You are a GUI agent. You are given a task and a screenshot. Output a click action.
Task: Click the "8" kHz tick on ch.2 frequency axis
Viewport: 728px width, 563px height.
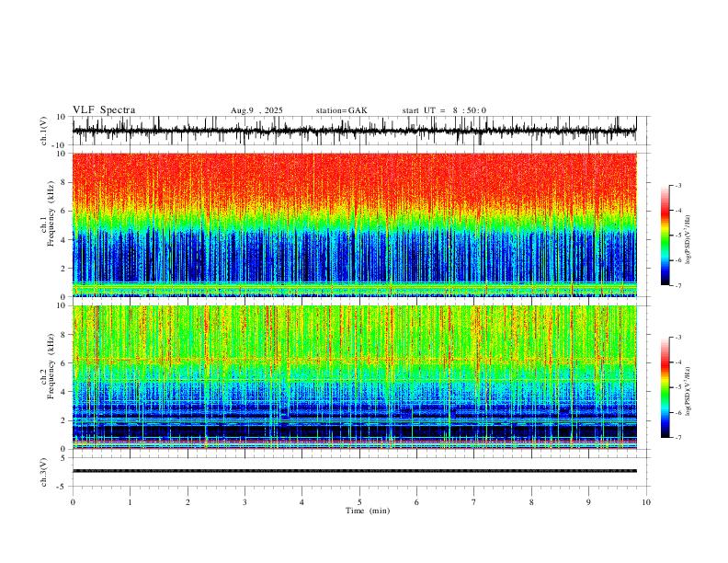click(64, 335)
